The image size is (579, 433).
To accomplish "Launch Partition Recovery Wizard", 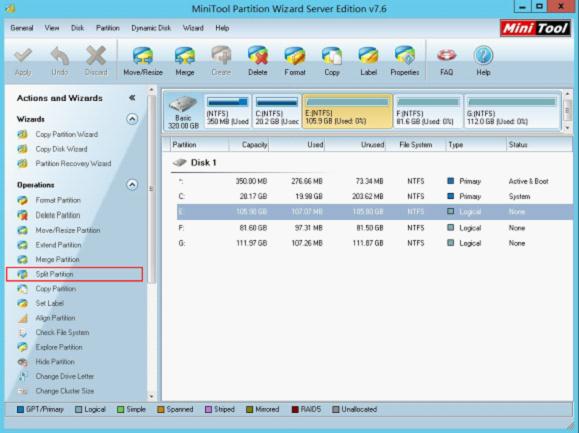I will point(73,164).
